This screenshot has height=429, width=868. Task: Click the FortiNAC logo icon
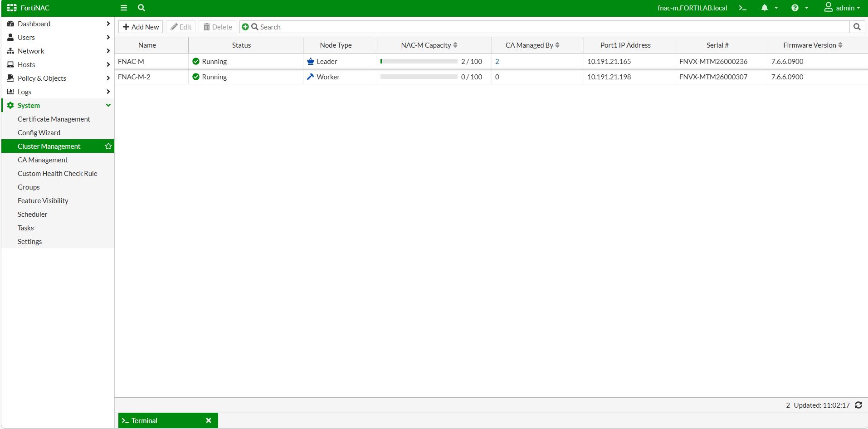tap(12, 8)
